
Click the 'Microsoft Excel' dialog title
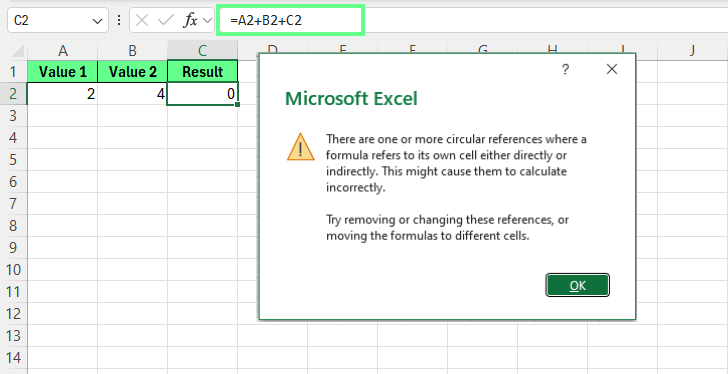pyautogui.click(x=351, y=99)
